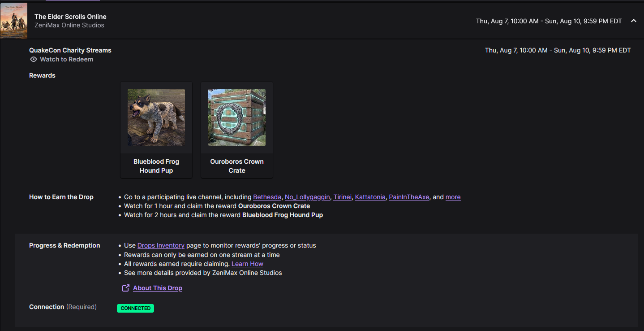Click the Progress & Redemption heading
This screenshot has height=331, width=644.
[x=64, y=245]
